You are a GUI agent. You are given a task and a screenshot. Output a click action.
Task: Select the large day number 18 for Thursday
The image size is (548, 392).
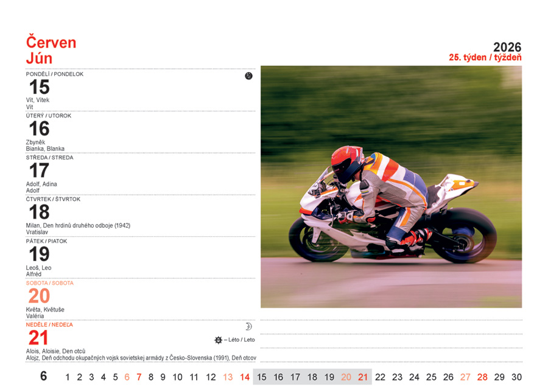[40, 212]
